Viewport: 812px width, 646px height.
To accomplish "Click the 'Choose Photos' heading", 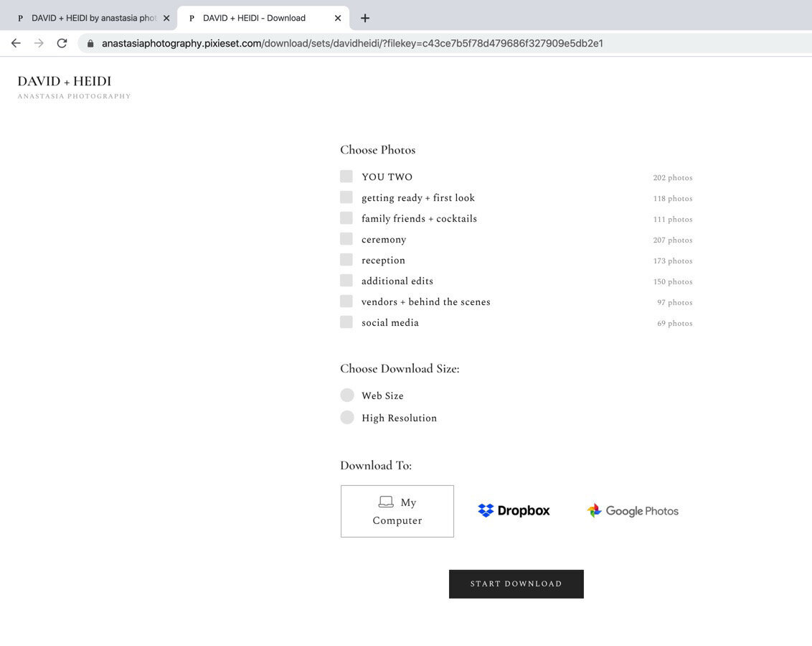I will [377, 150].
